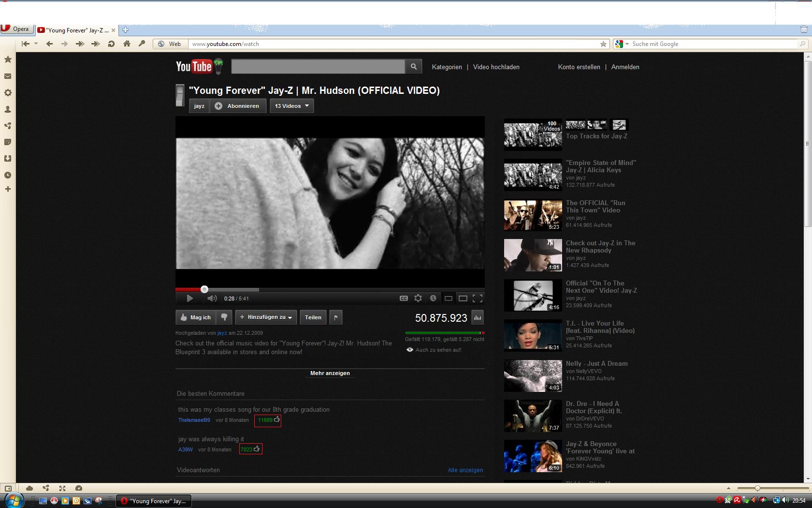Dislike the video with thumbs-down icon
This screenshot has height=508, width=812.
224,317
